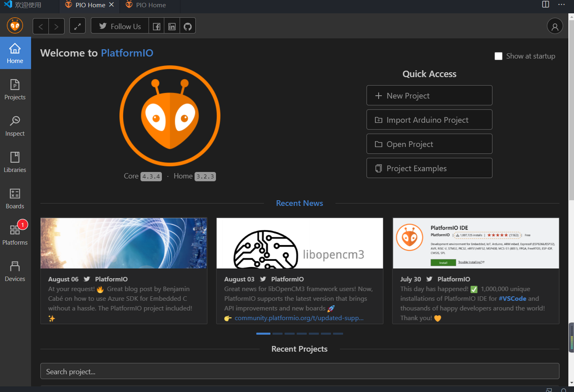
Task: Click the Quick Access heading
Action: pyautogui.click(x=429, y=74)
